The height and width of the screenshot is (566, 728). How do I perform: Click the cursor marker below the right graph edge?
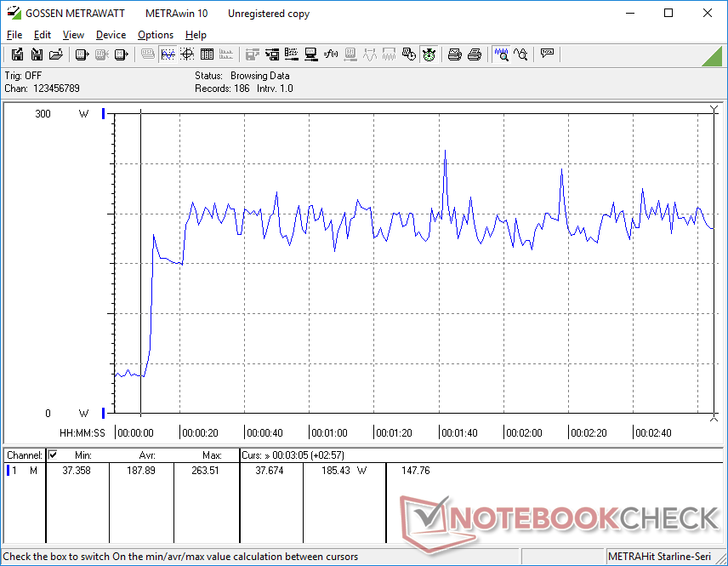point(714,418)
